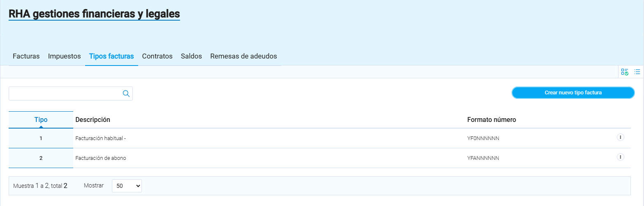644x206 pixels.
Task: Click the bulleted list view icon
Action: [x=637, y=72]
